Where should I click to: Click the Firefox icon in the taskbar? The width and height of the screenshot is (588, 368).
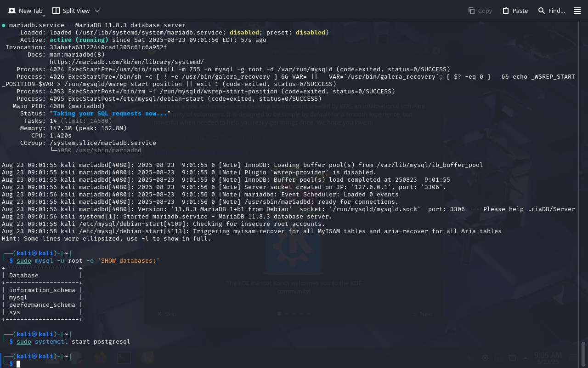[100, 357]
